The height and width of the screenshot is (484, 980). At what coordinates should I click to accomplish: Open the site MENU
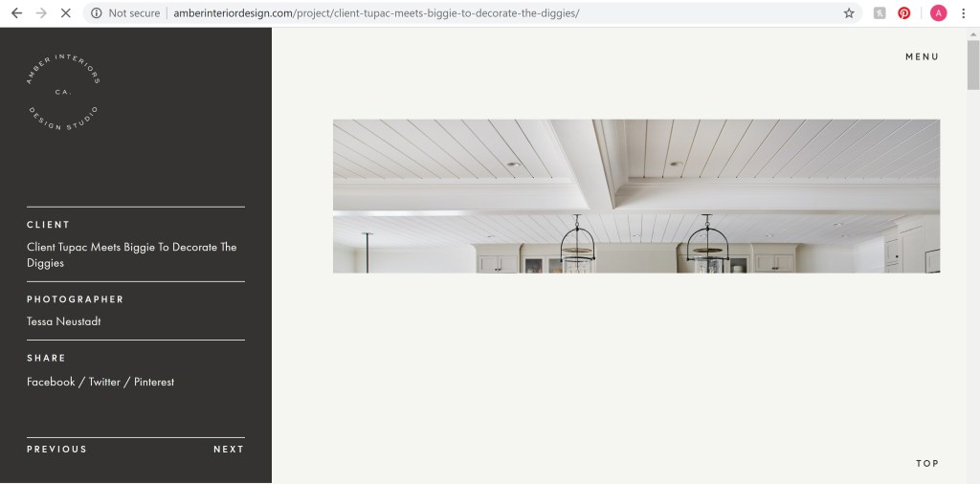tap(922, 57)
